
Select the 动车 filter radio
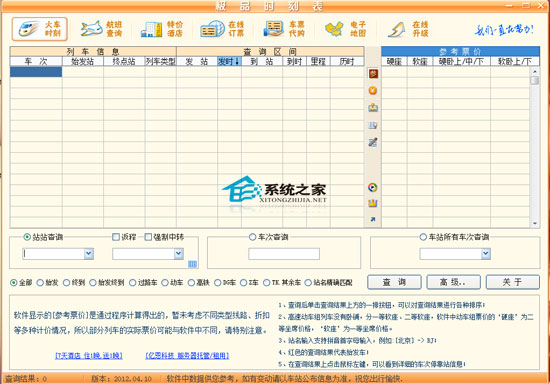[165, 282]
